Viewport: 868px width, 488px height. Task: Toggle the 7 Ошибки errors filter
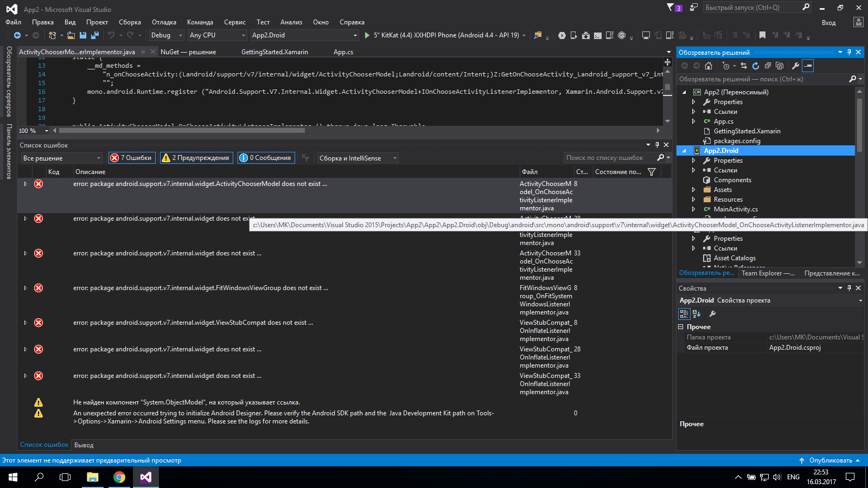pos(131,158)
